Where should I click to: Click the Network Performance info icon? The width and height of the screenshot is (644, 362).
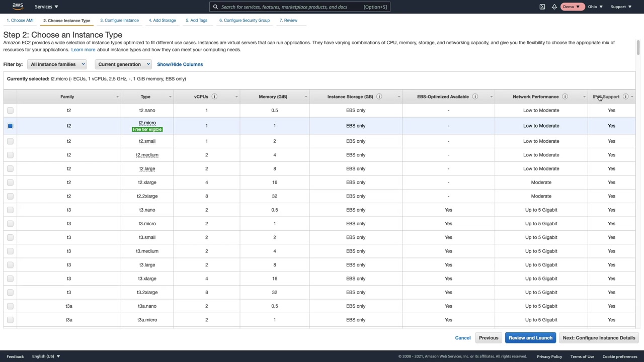(x=565, y=97)
